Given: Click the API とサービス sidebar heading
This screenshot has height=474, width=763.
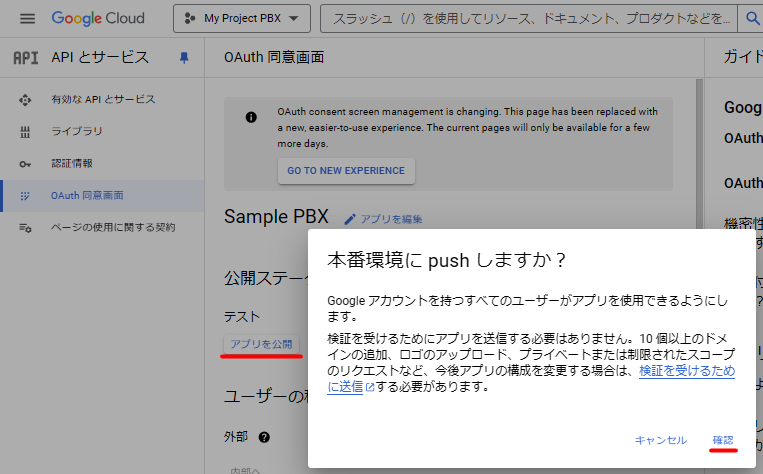Looking at the screenshot, I should coord(100,57).
